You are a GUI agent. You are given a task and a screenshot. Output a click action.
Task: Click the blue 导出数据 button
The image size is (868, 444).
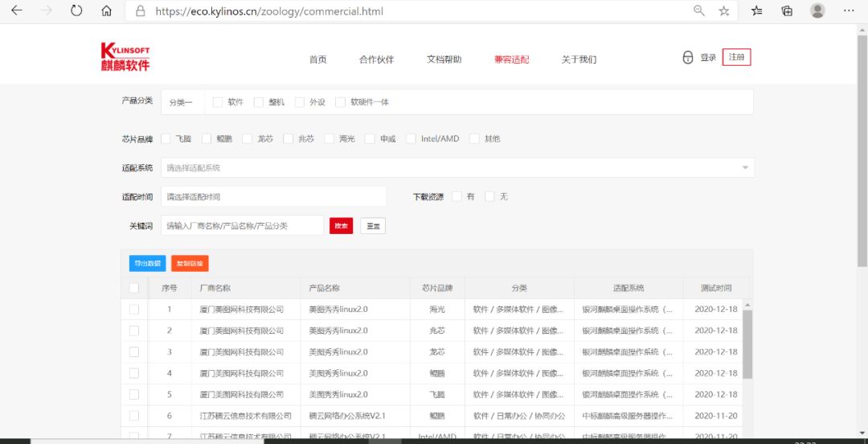coord(147,263)
